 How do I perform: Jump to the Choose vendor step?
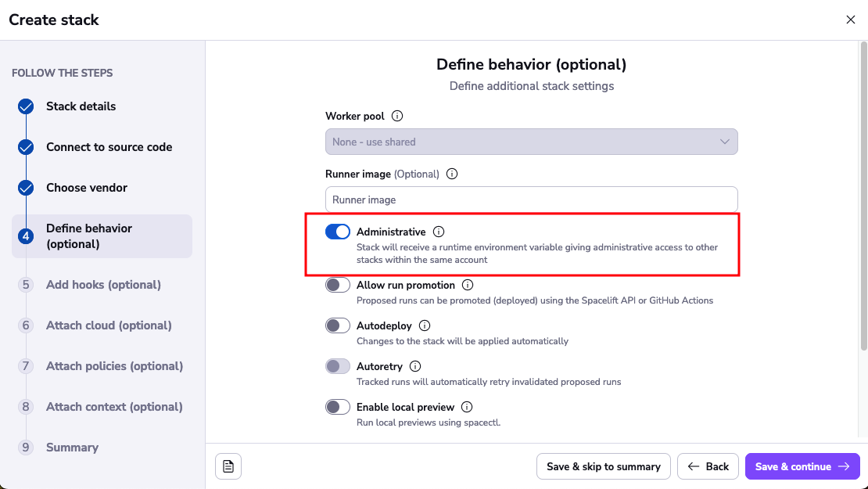point(86,188)
